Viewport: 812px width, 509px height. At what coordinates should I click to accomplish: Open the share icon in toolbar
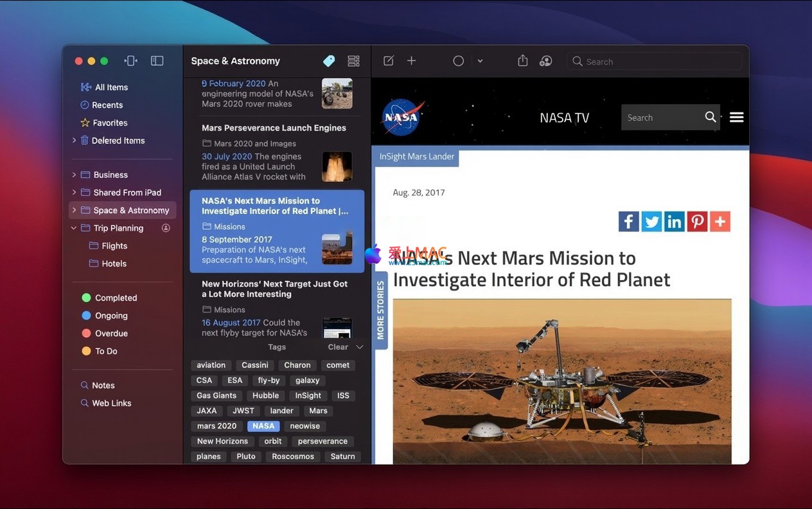[x=523, y=61]
